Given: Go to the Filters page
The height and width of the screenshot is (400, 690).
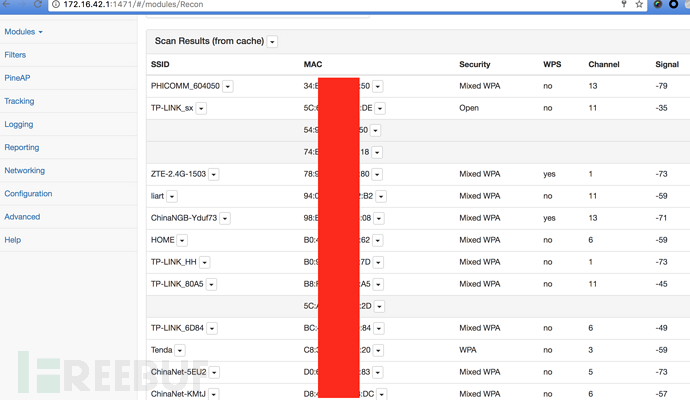Looking at the screenshot, I should click(15, 55).
